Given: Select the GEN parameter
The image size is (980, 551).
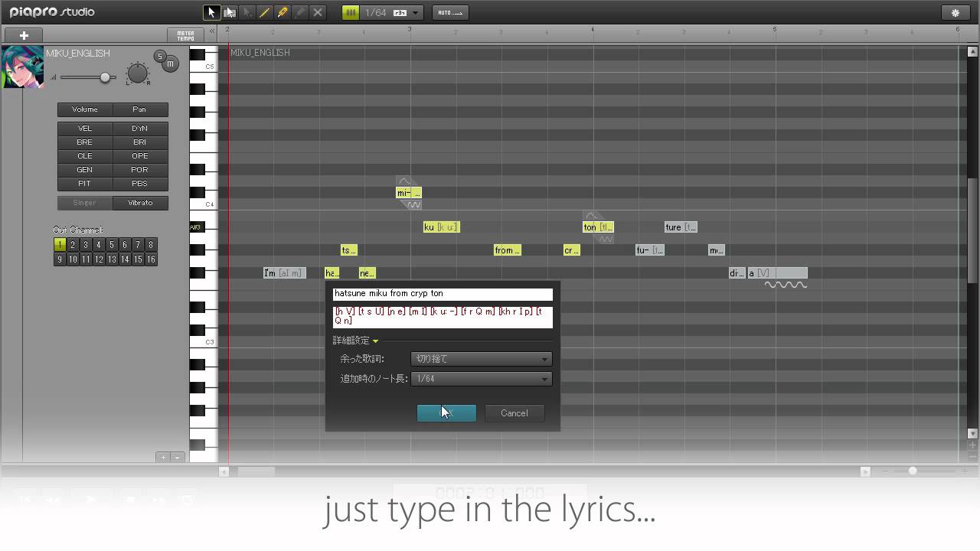Looking at the screenshot, I should (x=85, y=170).
